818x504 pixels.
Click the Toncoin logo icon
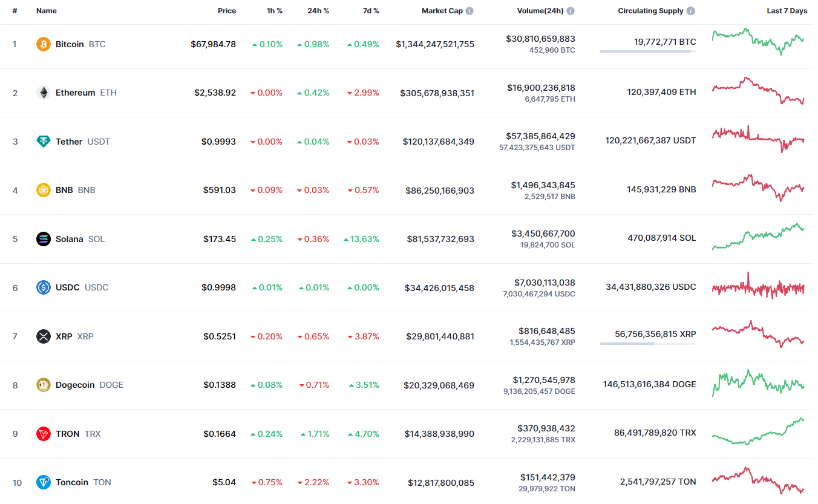44,482
